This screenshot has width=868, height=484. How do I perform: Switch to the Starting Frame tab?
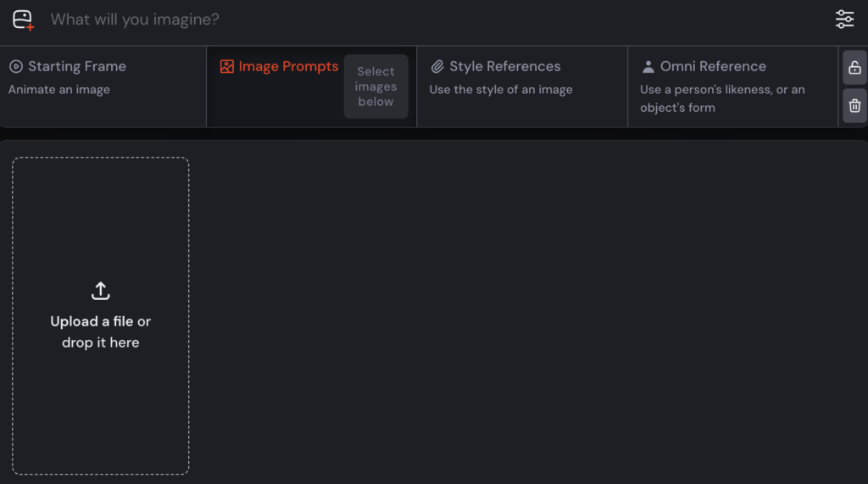pos(76,66)
